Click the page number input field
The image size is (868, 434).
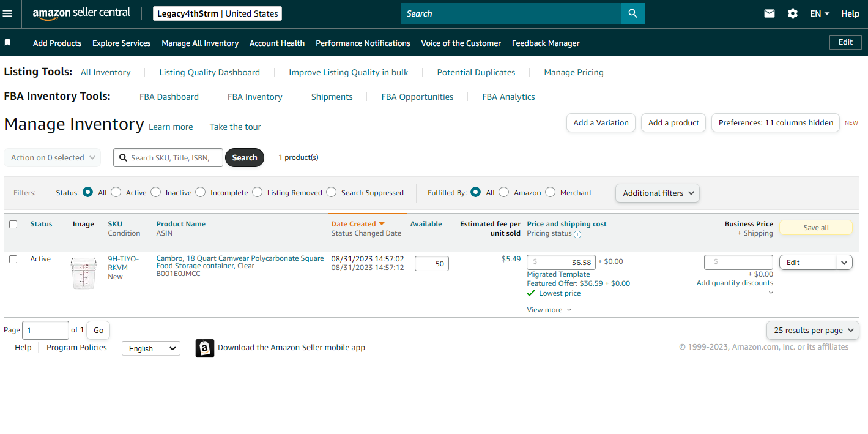tap(45, 330)
